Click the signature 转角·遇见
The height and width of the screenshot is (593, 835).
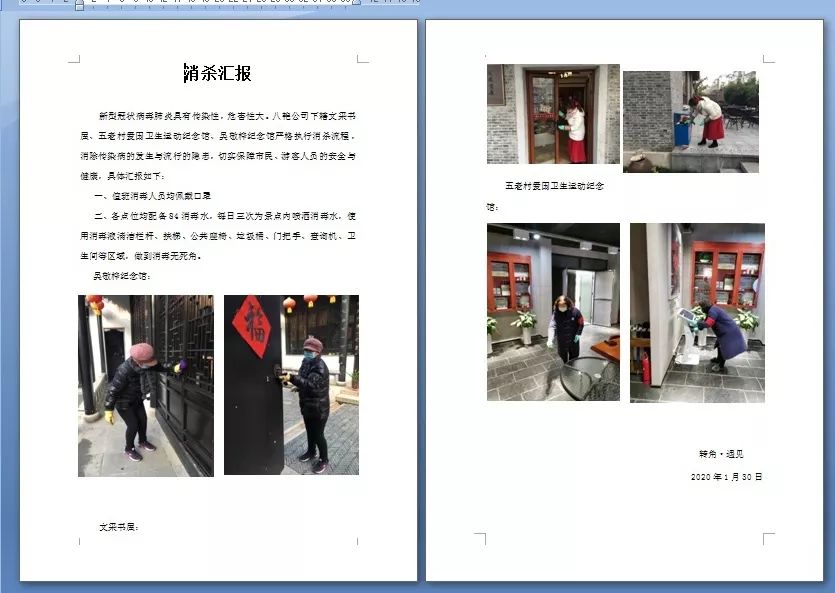[x=721, y=454]
